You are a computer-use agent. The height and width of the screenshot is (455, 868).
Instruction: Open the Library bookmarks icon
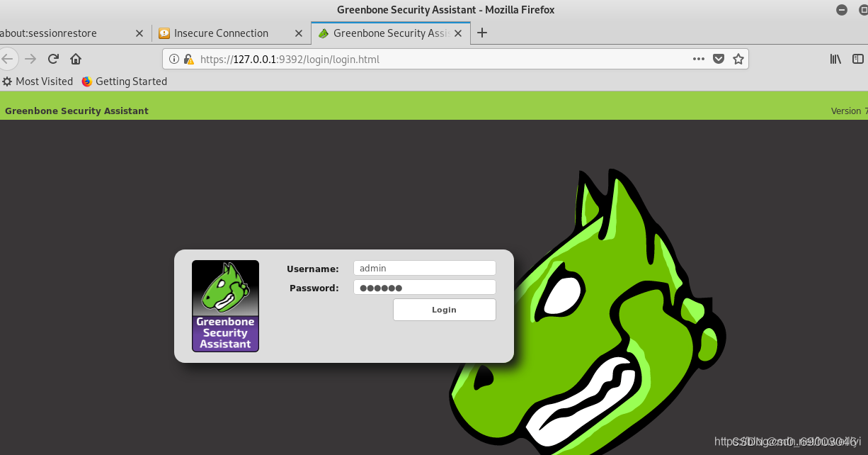point(836,59)
